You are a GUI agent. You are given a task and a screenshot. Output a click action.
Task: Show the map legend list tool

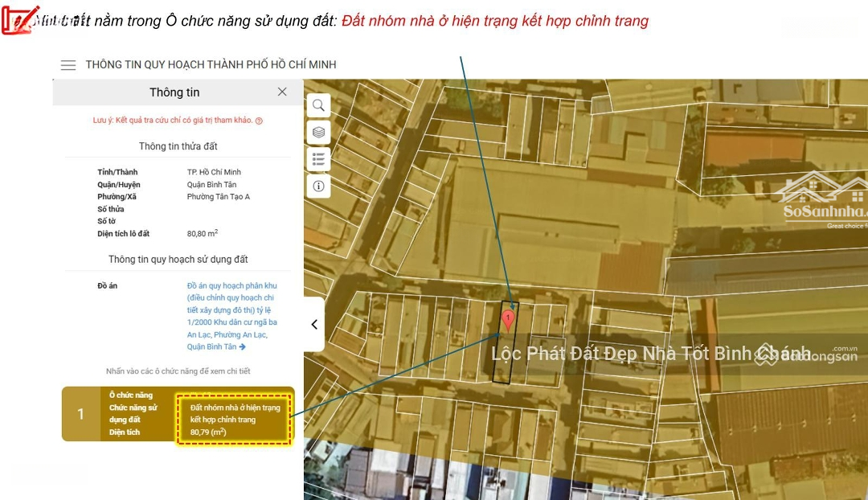(x=318, y=159)
